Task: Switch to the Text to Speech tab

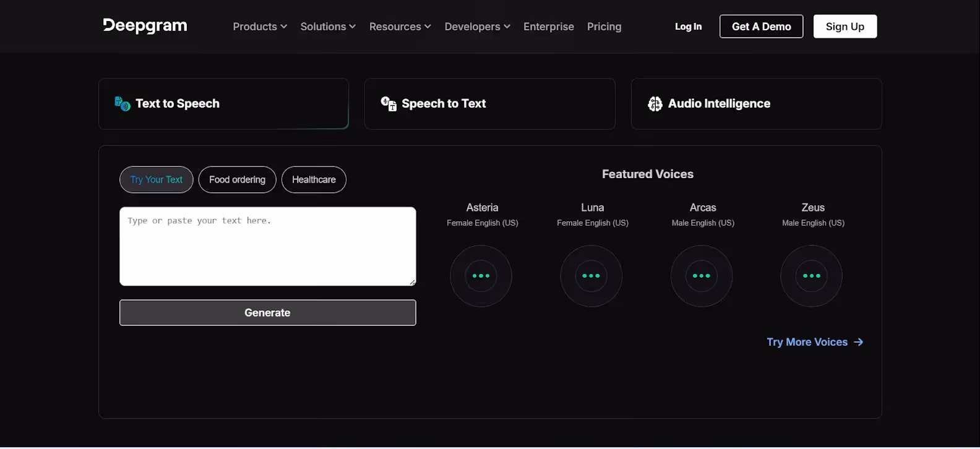Action: point(224,104)
